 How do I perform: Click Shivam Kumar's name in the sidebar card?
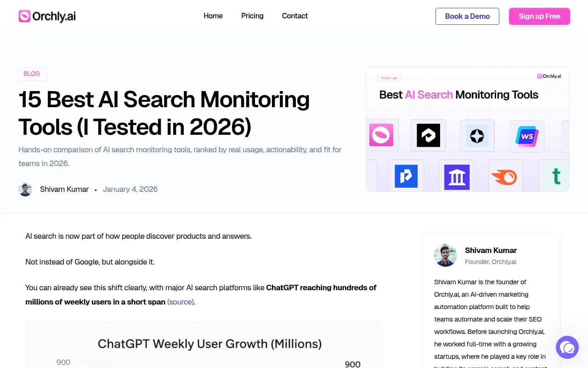[491, 250]
